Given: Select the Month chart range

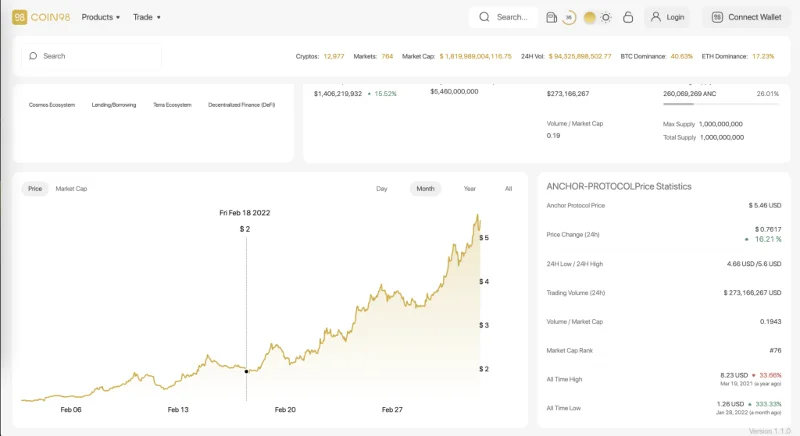Looking at the screenshot, I should [425, 189].
